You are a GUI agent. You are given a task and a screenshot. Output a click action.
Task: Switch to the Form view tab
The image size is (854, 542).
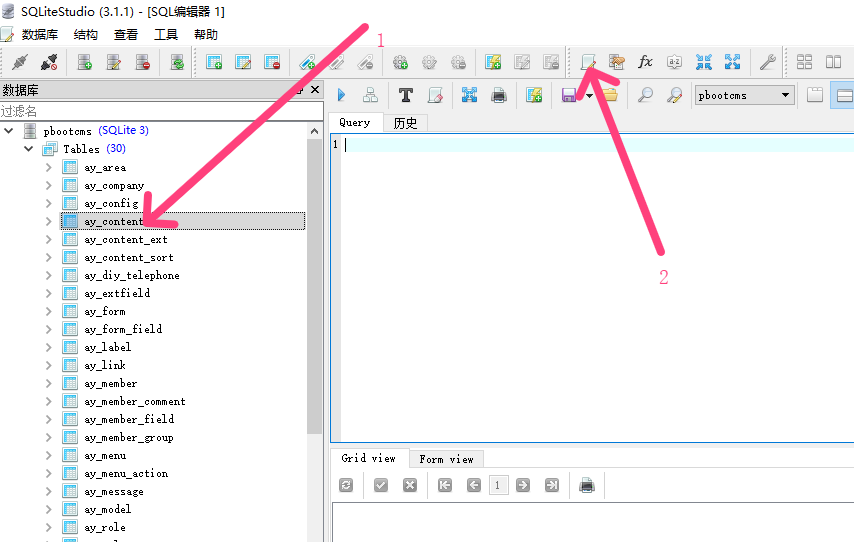point(446,459)
